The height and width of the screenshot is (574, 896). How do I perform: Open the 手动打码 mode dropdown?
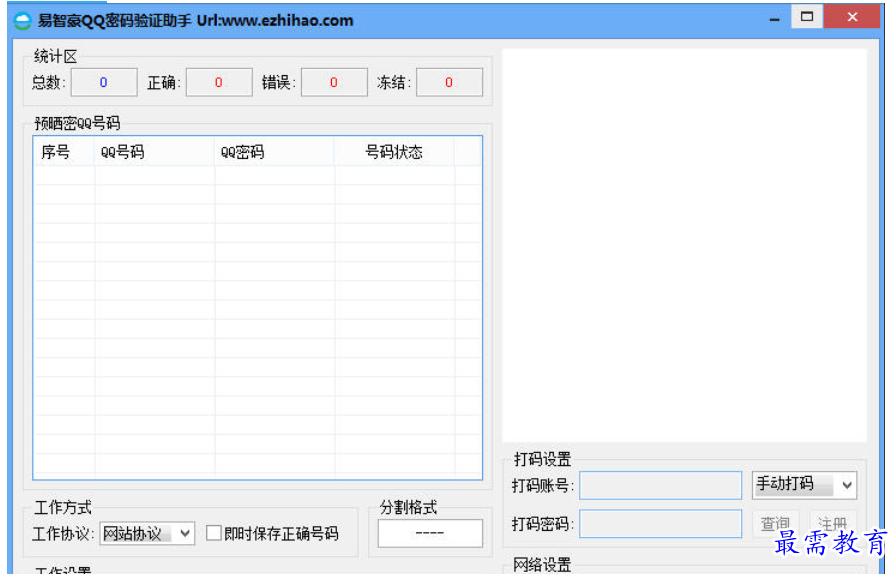[804, 485]
